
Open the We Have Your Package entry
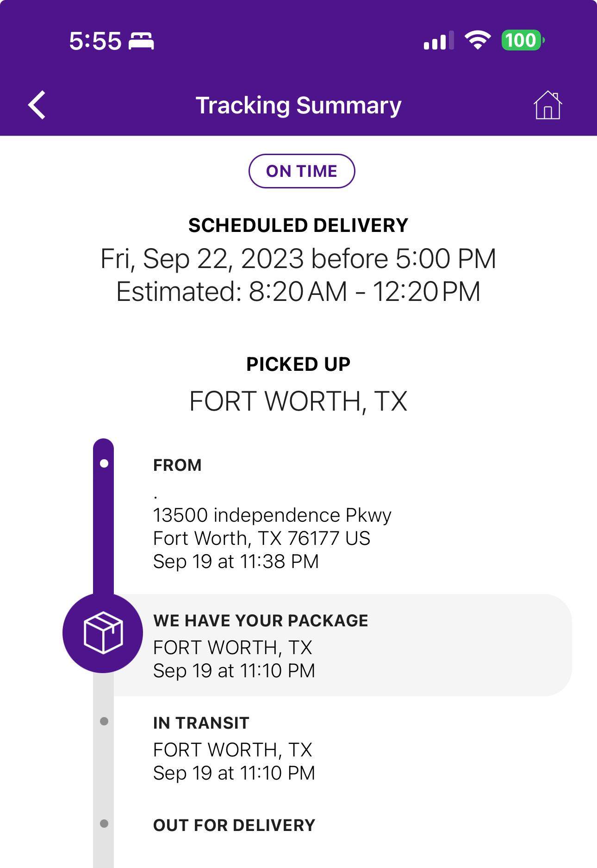point(342,645)
